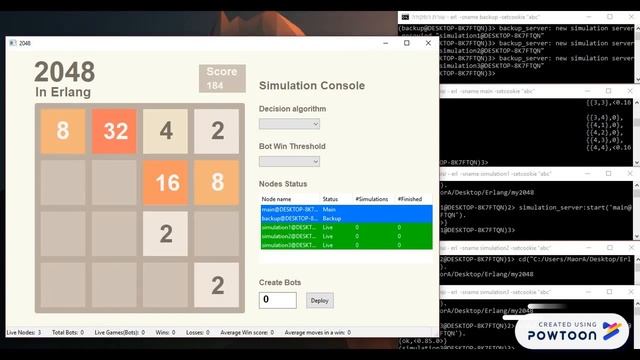Click the Live Games(Bots): 0 status entry
Screen dimensions: 640x360
[x=120, y=332]
